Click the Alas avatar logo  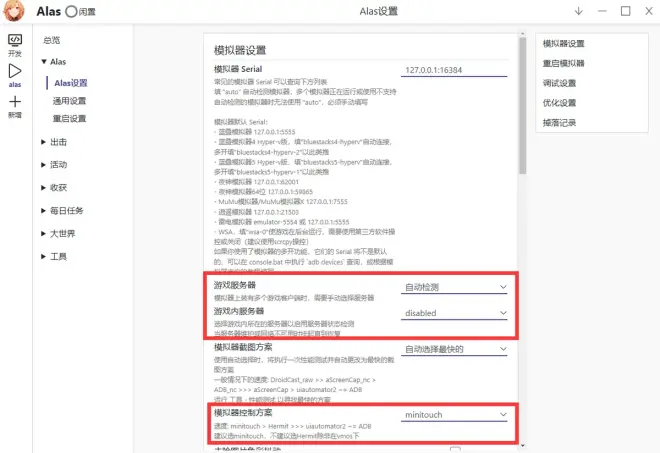(x=14, y=11)
